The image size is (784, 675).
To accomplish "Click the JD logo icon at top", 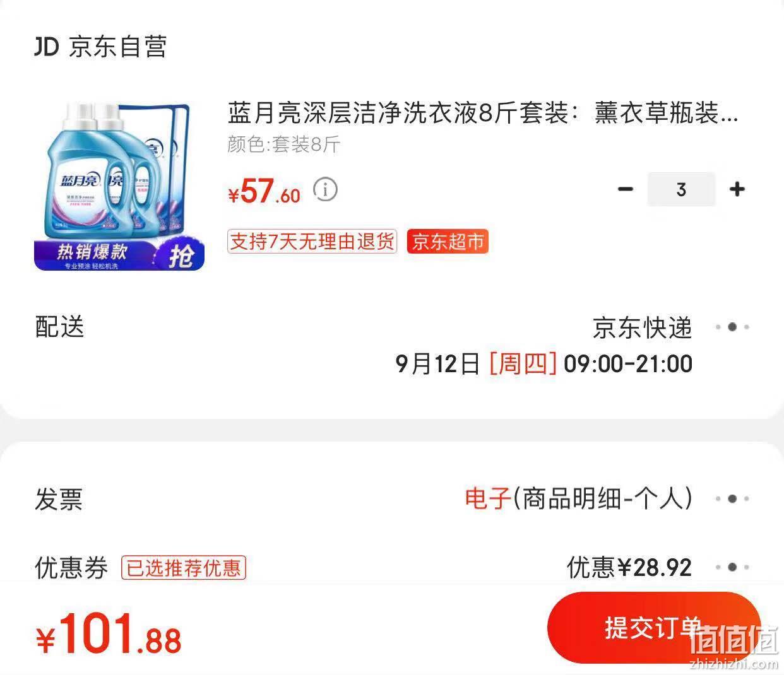I will (47, 47).
